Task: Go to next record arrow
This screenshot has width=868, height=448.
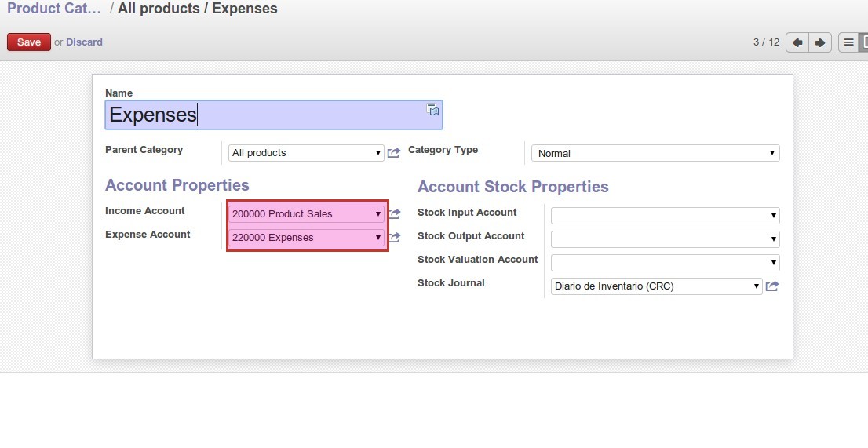Action: tap(819, 42)
